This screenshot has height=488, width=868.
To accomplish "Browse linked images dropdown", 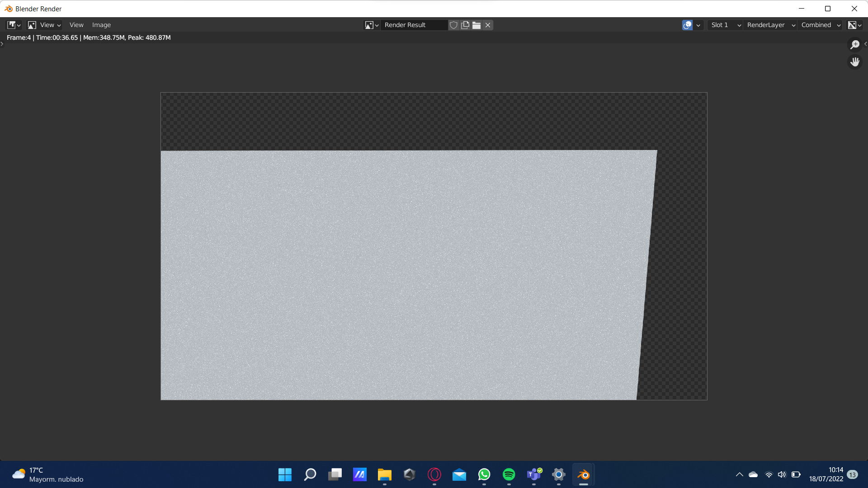I will coord(372,25).
